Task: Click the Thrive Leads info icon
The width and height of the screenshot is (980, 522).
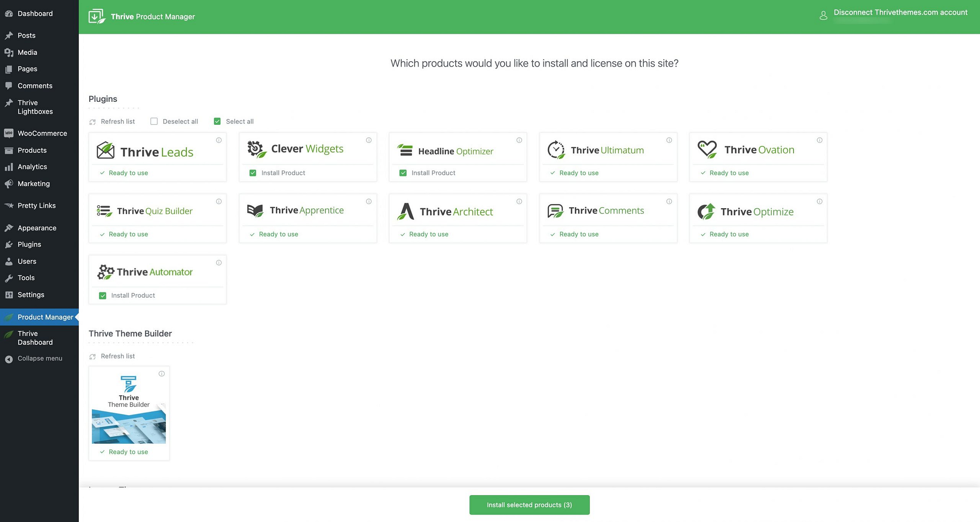Action: pyautogui.click(x=219, y=141)
